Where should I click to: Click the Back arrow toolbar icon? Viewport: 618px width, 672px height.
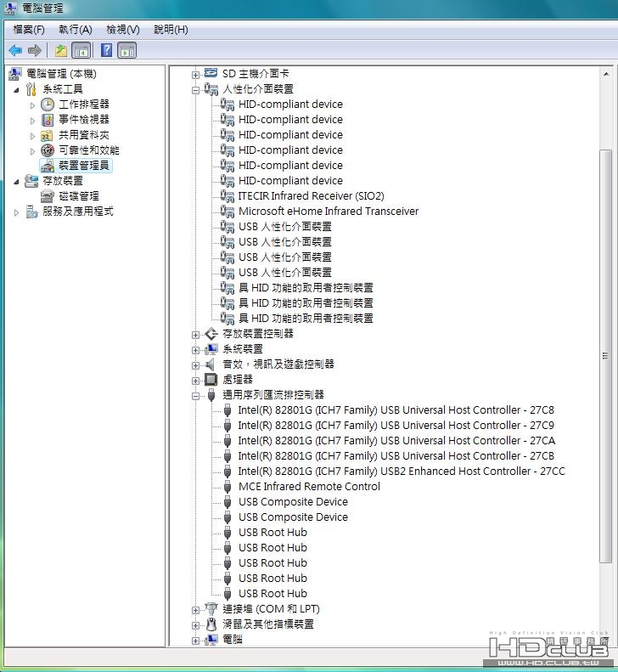pos(15,51)
